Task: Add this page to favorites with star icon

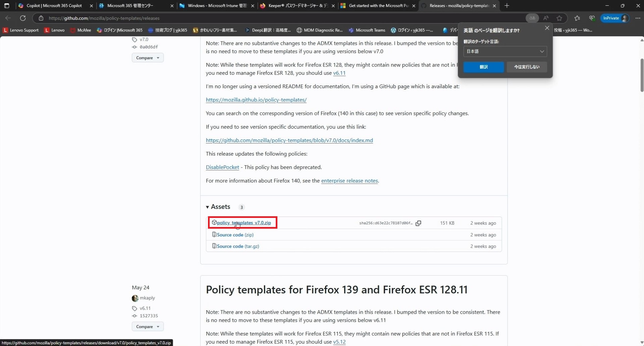Action: coord(559,18)
